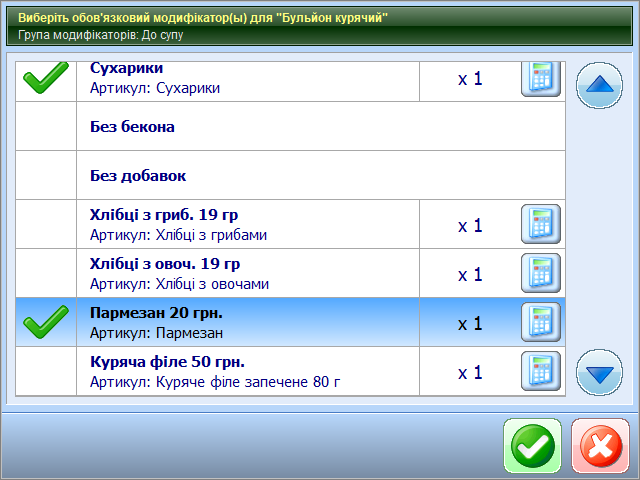Open calculator for Хлібці з овоч. row
The image size is (640, 480).
click(x=541, y=273)
